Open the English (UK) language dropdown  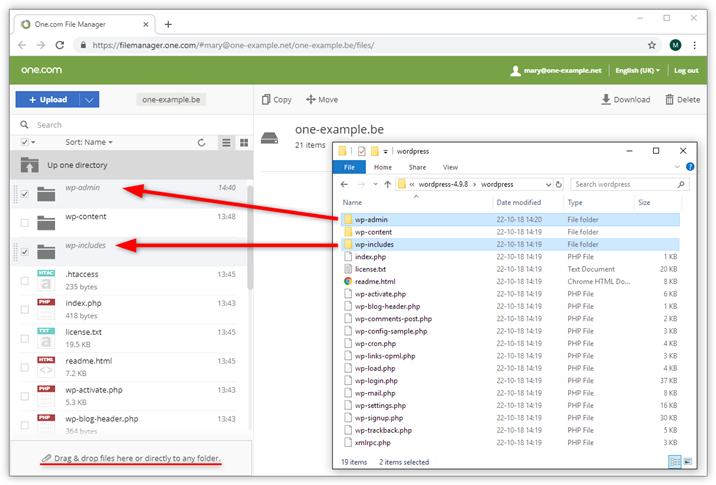click(x=637, y=70)
